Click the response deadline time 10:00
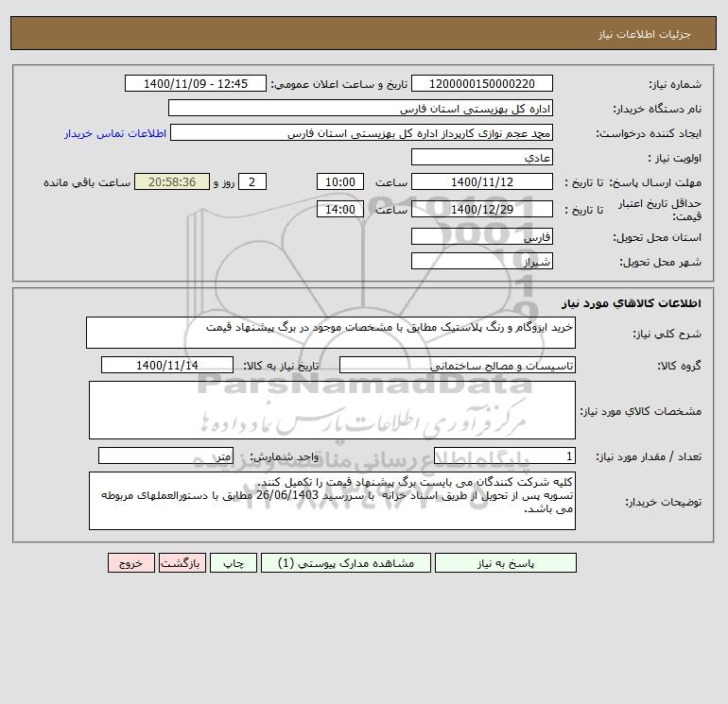The image size is (728, 704). click(x=339, y=182)
